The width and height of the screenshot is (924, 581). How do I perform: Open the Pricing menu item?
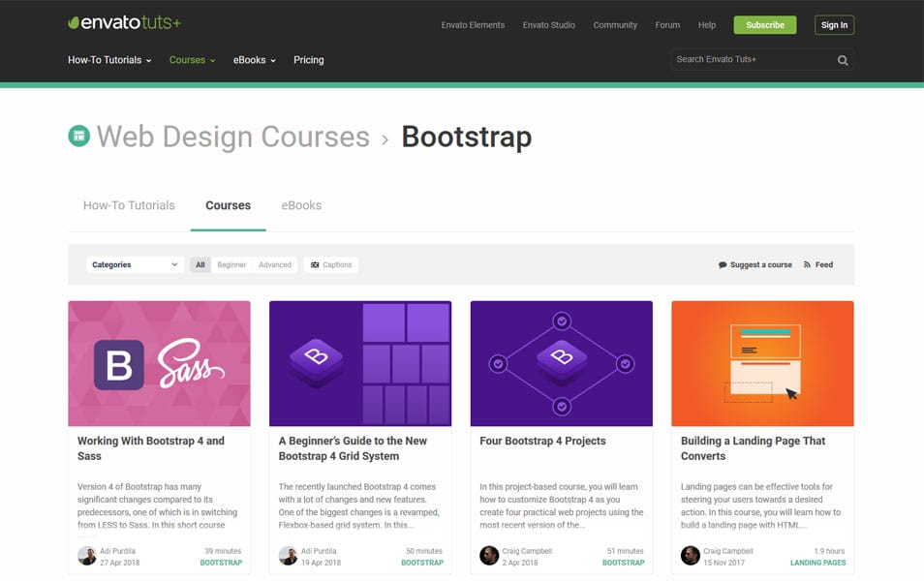pos(309,60)
